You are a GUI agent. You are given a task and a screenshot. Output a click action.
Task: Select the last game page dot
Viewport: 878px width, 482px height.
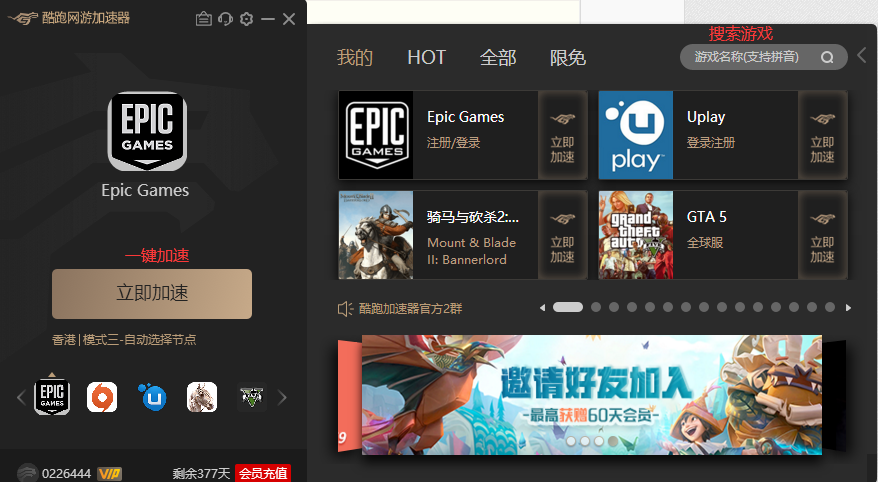pyautogui.click(x=830, y=307)
